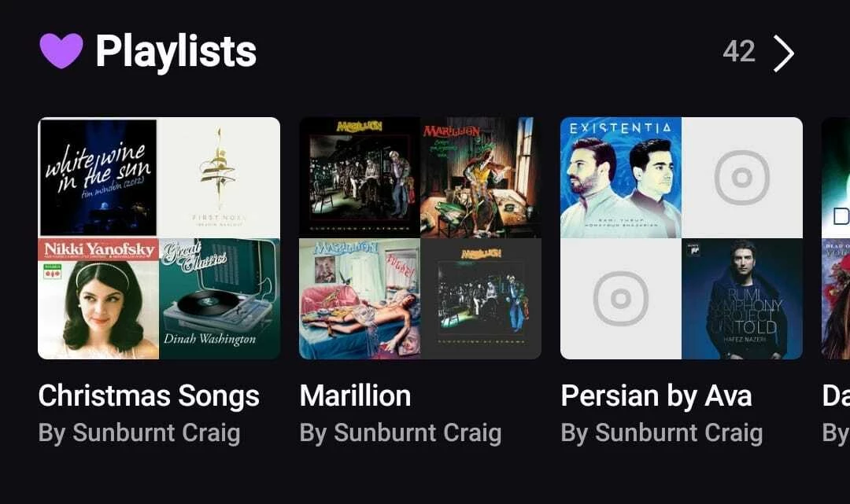Select the Nikki Yanofsky album cover

[98, 299]
